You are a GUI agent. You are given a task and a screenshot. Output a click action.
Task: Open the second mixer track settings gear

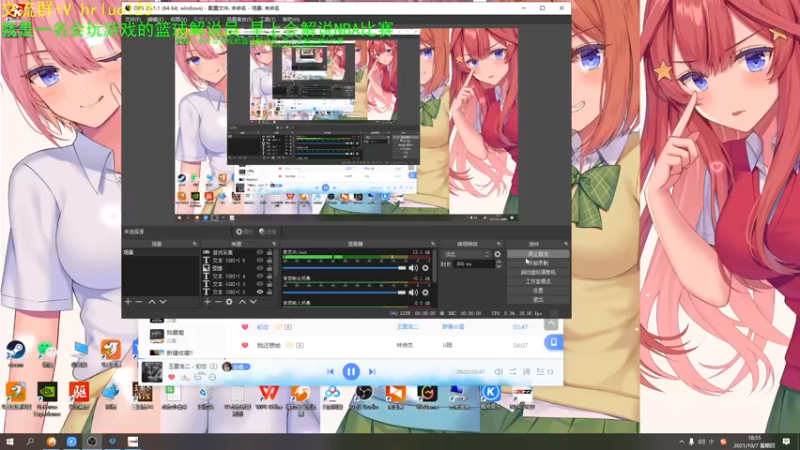point(425,292)
